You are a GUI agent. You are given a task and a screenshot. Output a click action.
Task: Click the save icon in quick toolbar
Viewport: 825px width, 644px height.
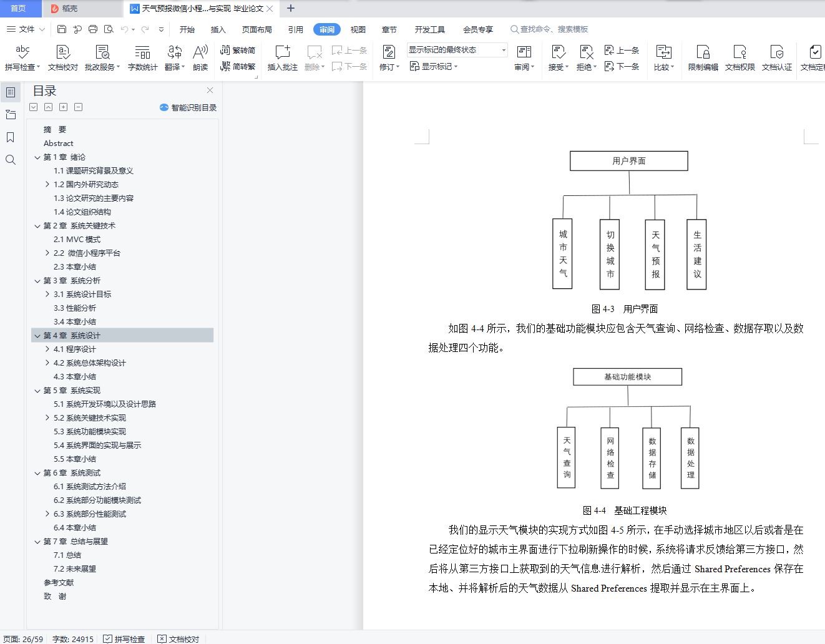62,29
